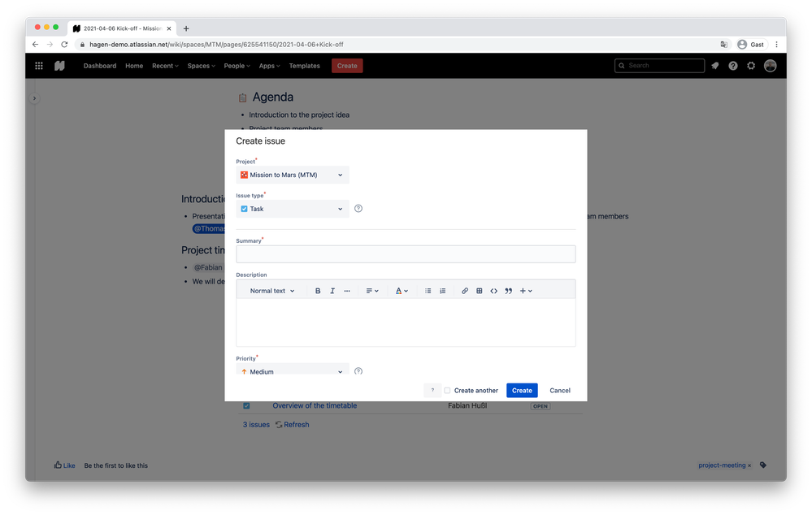Open more formatting options ellipsis
This screenshot has height=515, width=812.
pos(347,291)
